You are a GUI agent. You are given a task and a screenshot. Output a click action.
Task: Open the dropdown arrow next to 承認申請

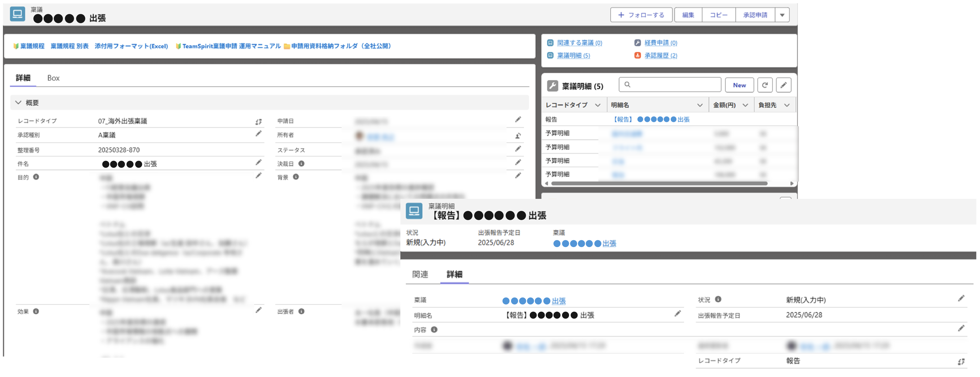pyautogui.click(x=782, y=15)
